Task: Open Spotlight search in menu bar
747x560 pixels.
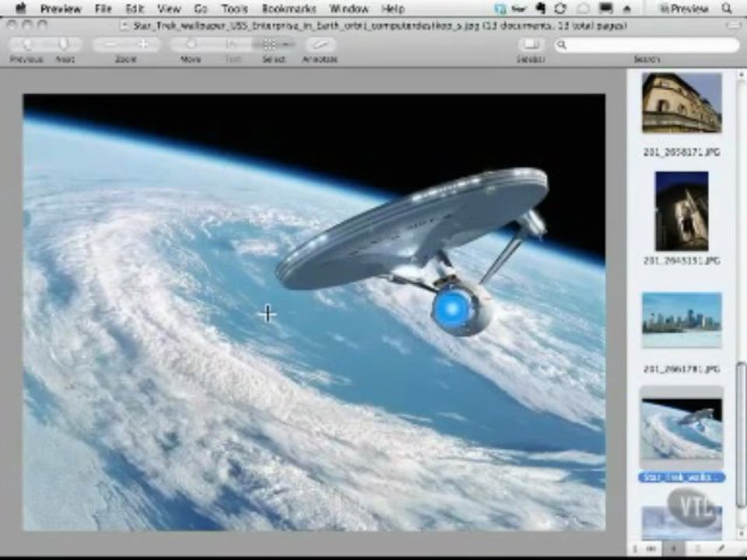Action: pos(727,8)
